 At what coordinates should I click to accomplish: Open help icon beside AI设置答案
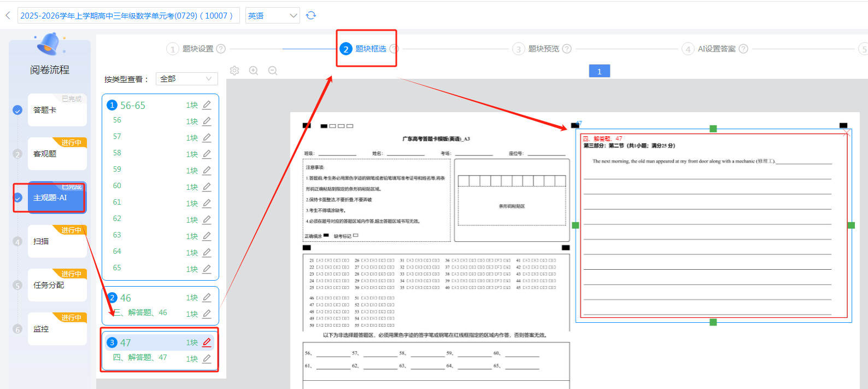(x=743, y=49)
